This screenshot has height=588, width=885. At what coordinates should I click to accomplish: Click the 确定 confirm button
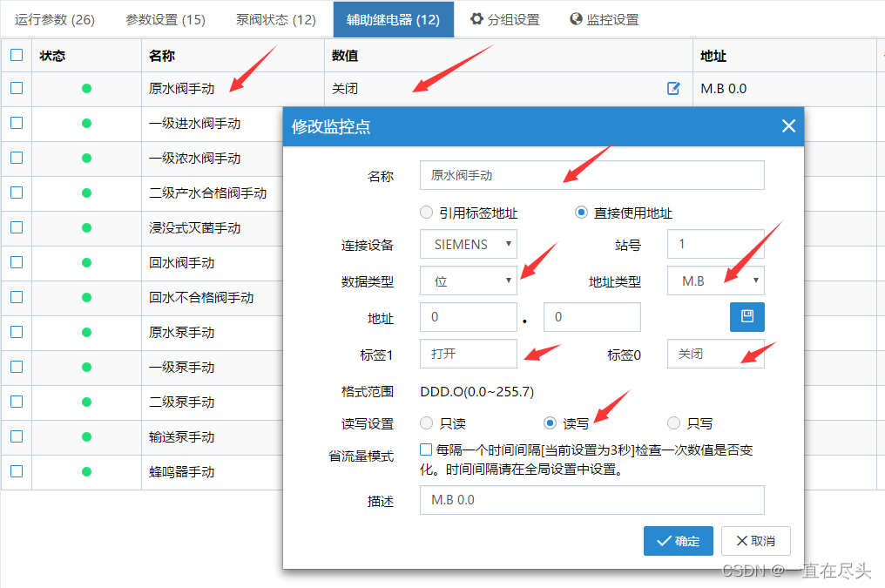point(678,541)
